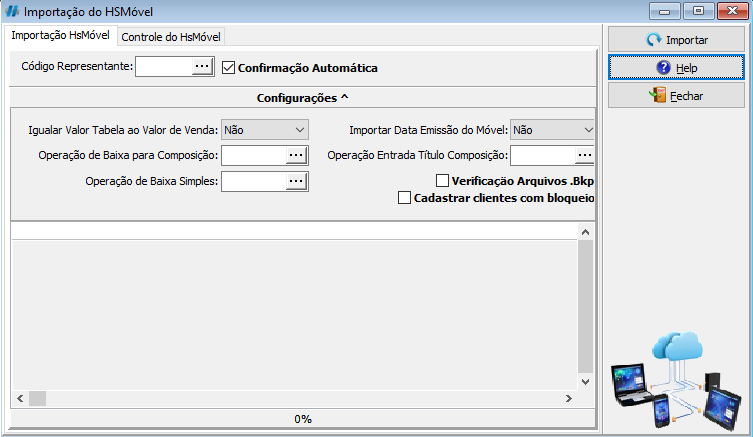Check Cadastrar clientes com bloqueio
Screen dimensions: 753x437
(404, 198)
